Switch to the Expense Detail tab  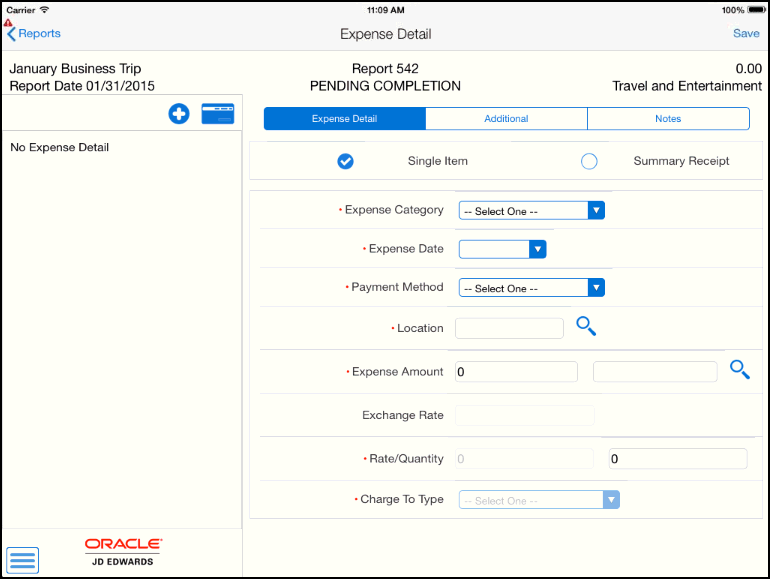[345, 118]
